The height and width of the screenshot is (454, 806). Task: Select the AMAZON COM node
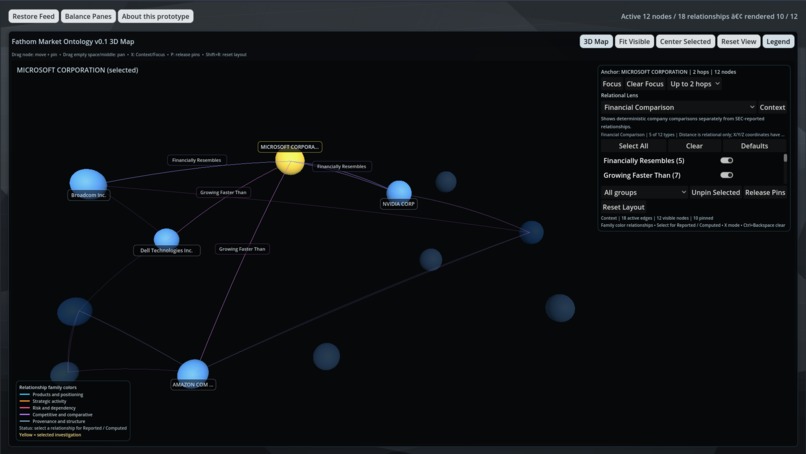(x=193, y=373)
